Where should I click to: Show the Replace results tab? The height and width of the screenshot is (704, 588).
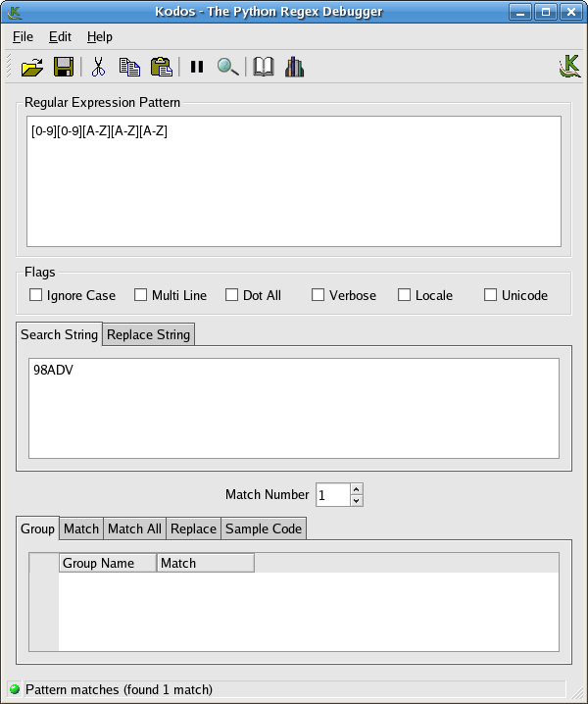click(x=193, y=528)
